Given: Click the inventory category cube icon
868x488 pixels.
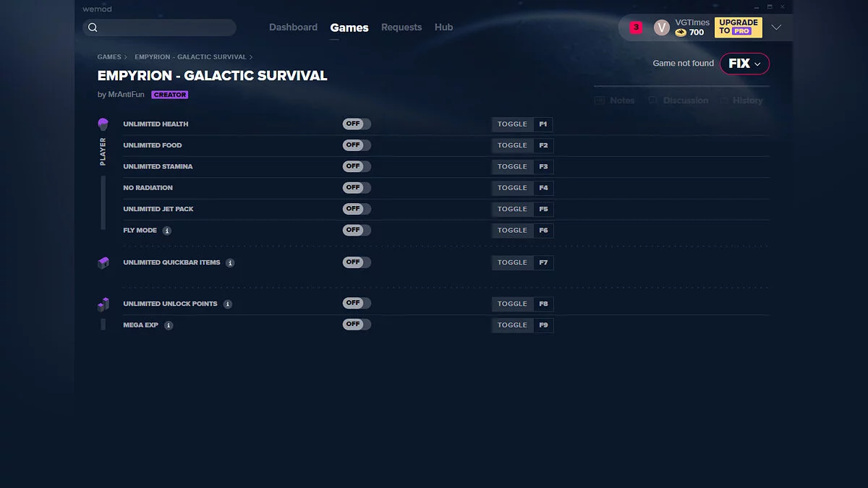Looking at the screenshot, I should coord(103,262).
